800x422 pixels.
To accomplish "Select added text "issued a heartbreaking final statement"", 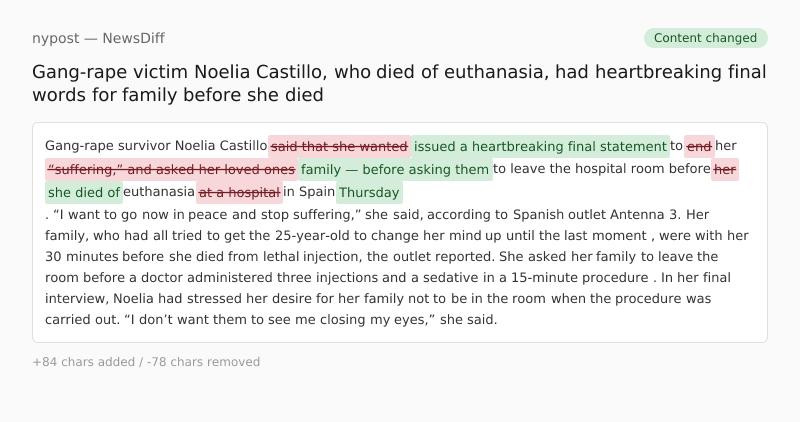I will coord(540,146).
